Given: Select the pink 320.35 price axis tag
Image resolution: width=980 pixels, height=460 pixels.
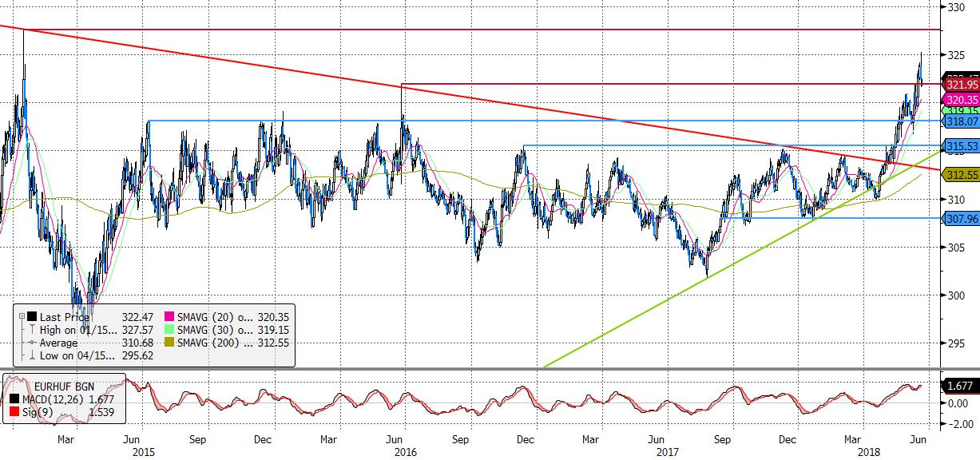Looking at the screenshot, I should pos(961,100).
